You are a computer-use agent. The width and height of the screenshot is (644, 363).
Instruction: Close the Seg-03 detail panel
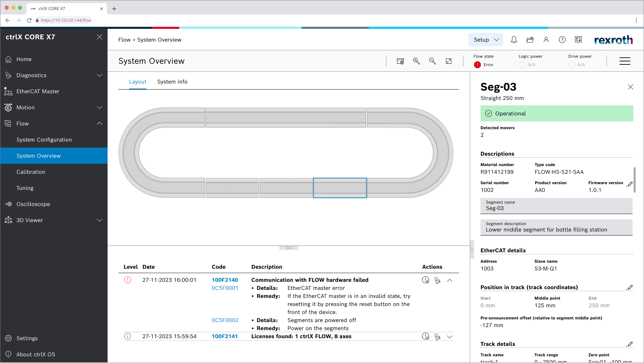click(x=630, y=87)
